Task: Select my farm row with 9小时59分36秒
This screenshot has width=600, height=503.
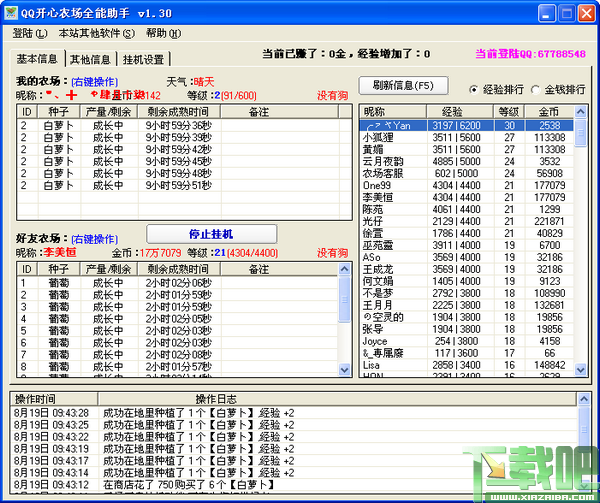Action: (184, 125)
